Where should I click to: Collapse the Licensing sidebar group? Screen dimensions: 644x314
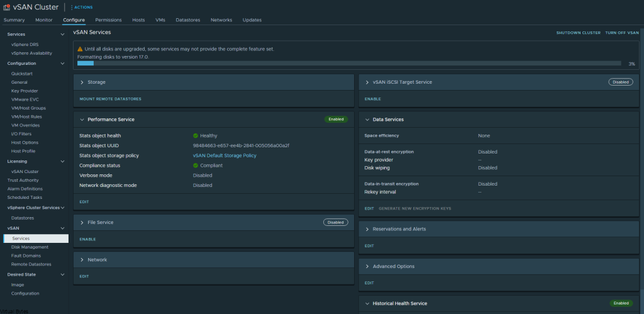62,161
